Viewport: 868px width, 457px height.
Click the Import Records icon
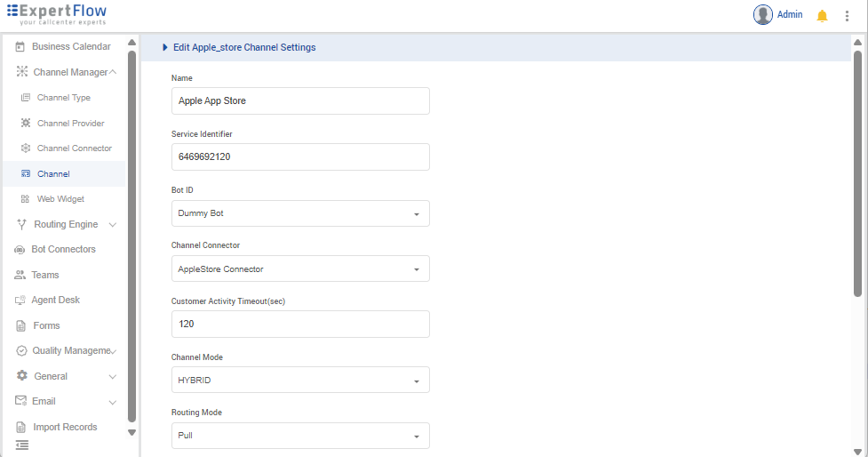(20, 427)
